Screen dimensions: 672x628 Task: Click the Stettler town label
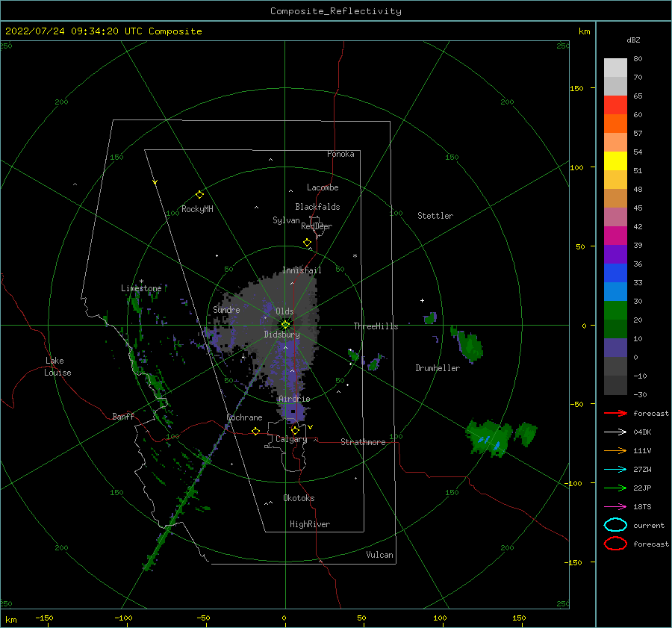point(435,216)
